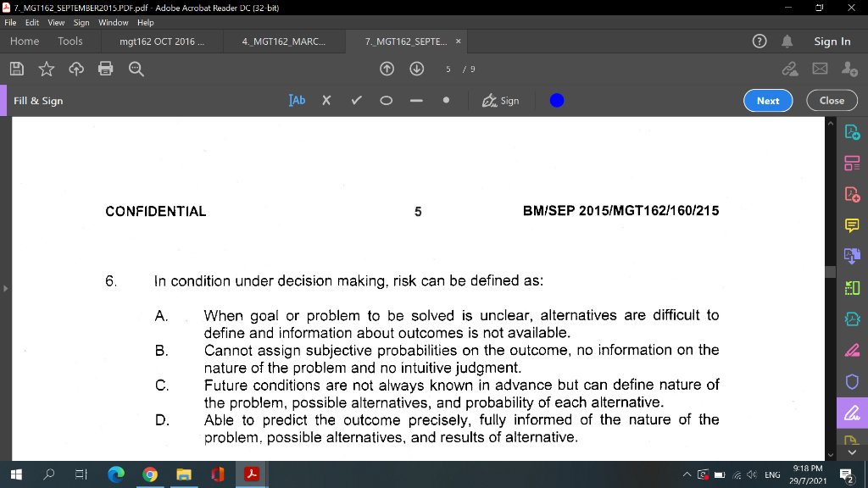Close the Fill & Sign toolbar
This screenshot has width=868, height=488.
(x=832, y=101)
